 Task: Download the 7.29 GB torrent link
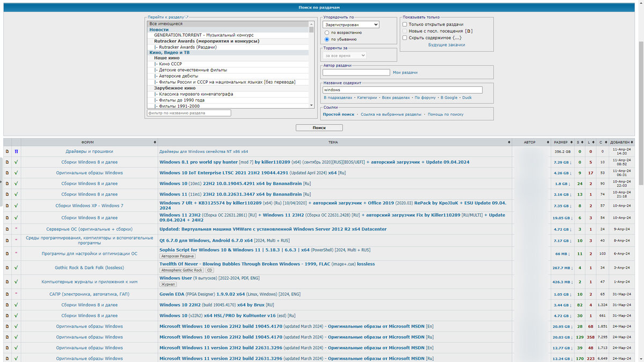[x=562, y=162]
